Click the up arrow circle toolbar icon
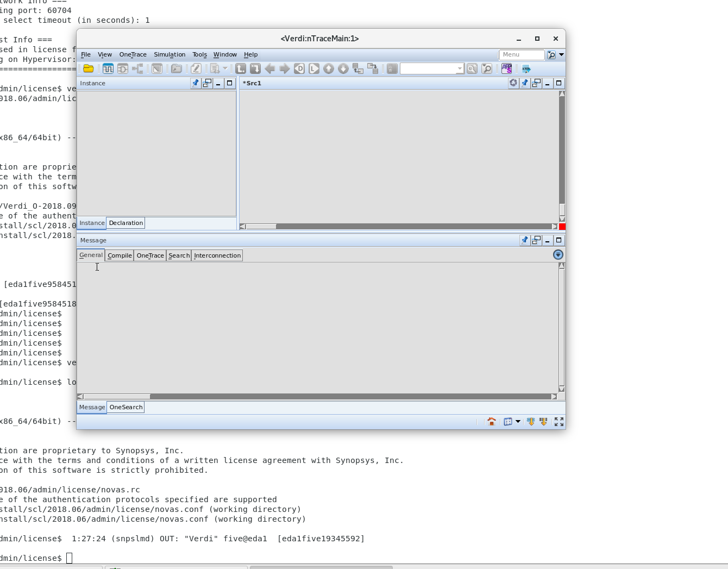728x569 pixels. [x=329, y=68]
